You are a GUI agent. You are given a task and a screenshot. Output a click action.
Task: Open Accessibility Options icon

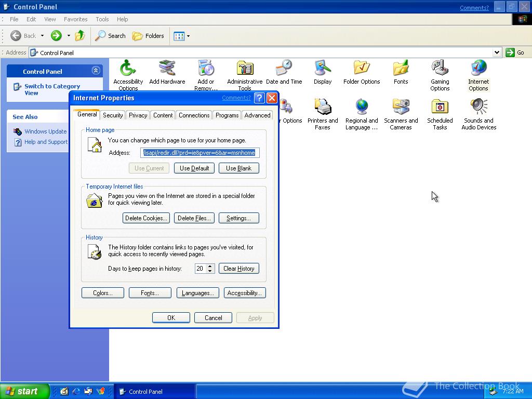[x=128, y=75]
